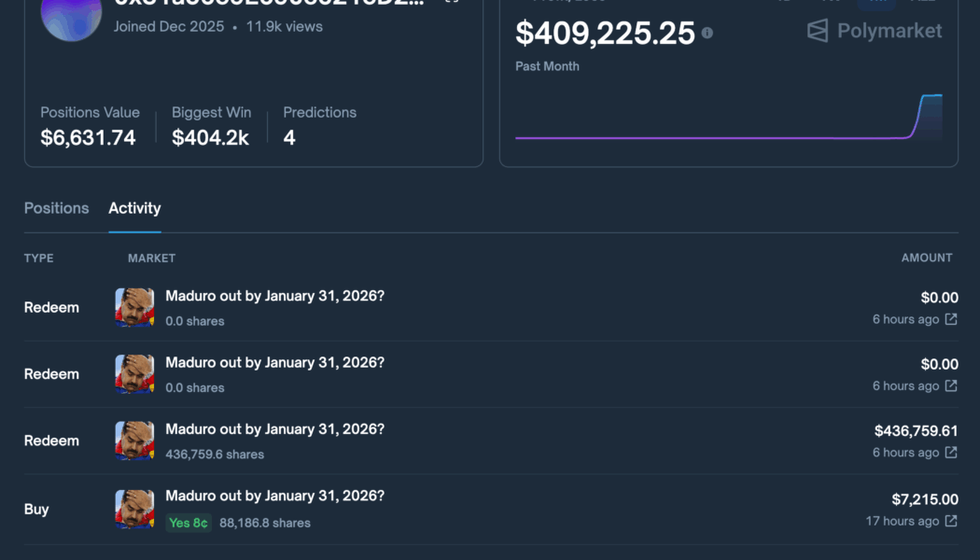Open external link on the $436,759.61 redemption

click(x=950, y=453)
